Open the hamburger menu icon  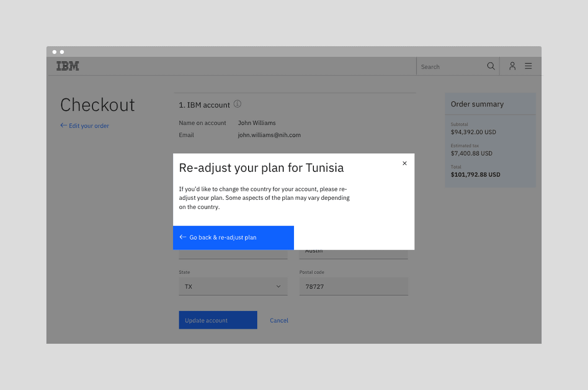[x=528, y=66]
